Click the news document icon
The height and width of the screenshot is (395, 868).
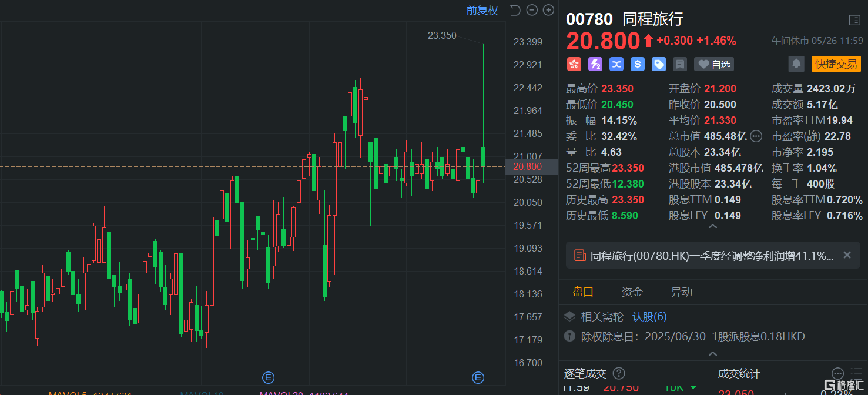coord(579,255)
